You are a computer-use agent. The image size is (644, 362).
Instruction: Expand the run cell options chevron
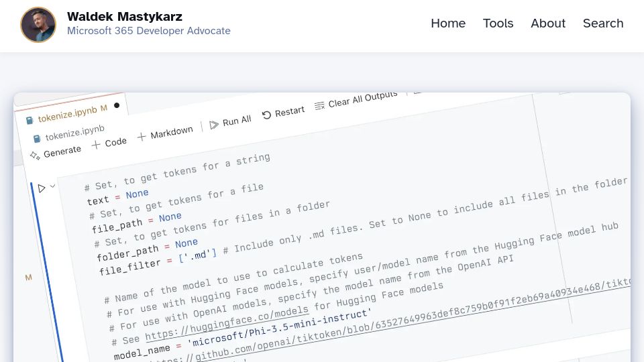point(52,186)
